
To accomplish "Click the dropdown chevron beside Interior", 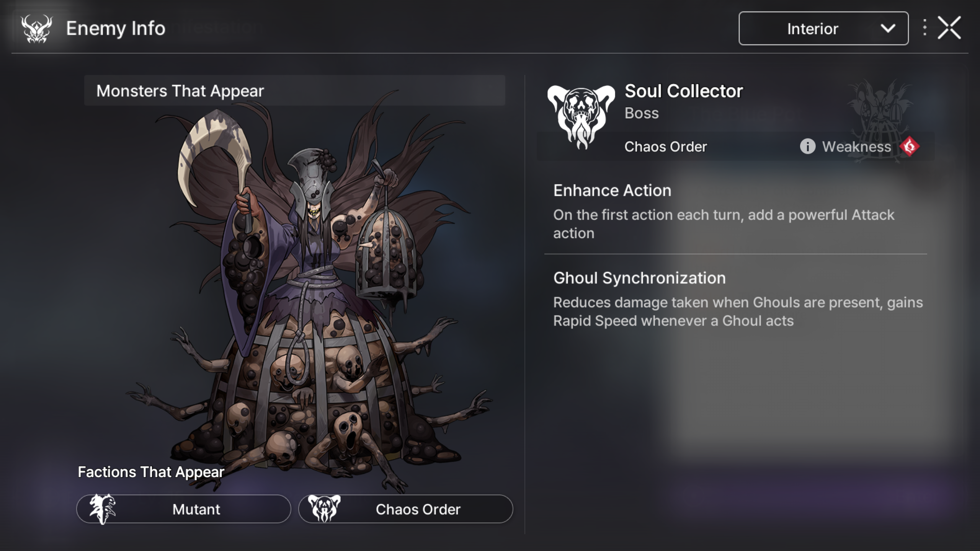I will (888, 28).
